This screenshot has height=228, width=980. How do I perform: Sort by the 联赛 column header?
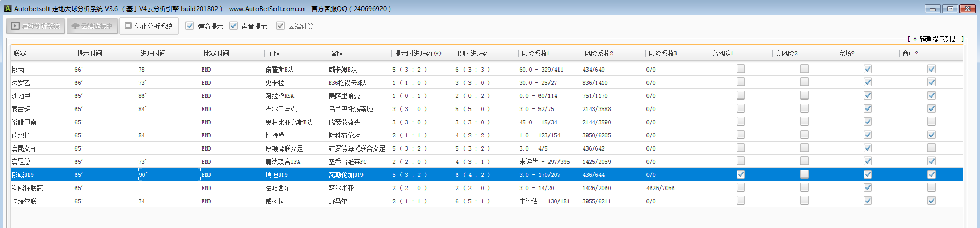tap(20, 53)
